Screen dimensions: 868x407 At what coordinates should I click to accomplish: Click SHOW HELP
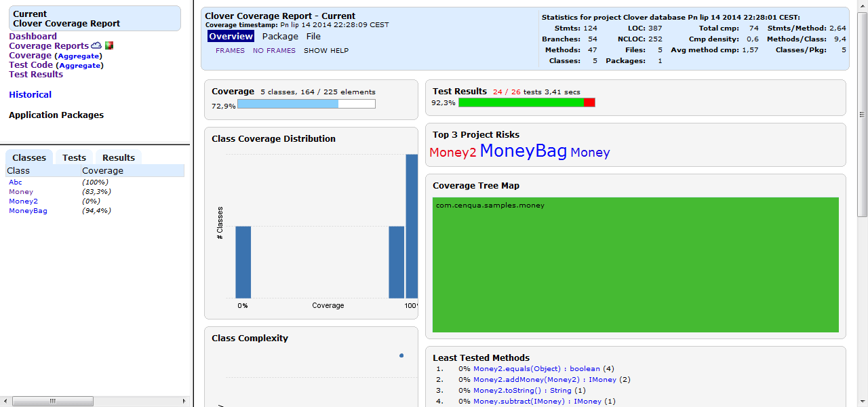(x=326, y=50)
